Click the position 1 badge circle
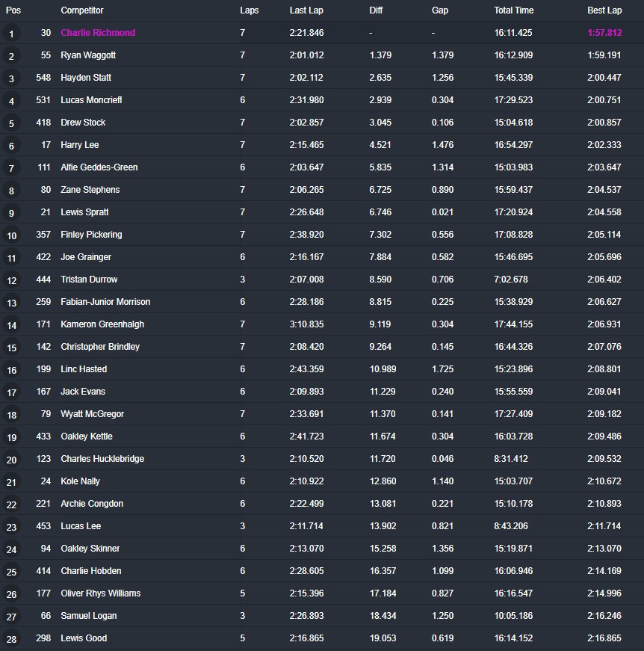The height and width of the screenshot is (651, 644). [x=11, y=34]
